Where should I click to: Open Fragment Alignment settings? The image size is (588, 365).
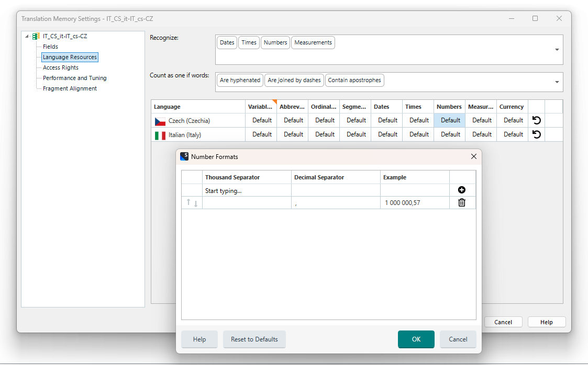[x=70, y=88]
